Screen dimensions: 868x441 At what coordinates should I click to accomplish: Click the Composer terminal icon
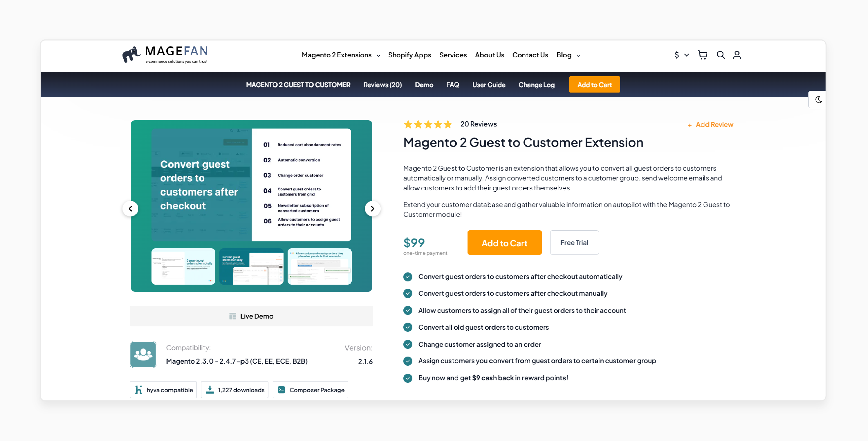coord(281,390)
